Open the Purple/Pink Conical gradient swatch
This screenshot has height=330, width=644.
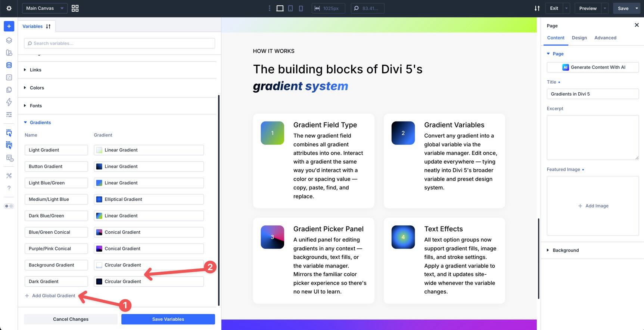(x=99, y=249)
